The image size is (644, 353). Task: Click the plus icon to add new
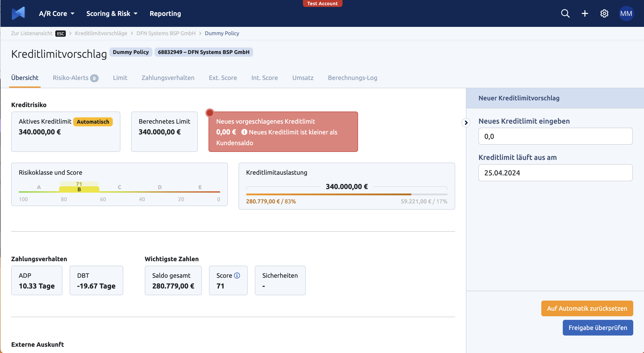(584, 13)
